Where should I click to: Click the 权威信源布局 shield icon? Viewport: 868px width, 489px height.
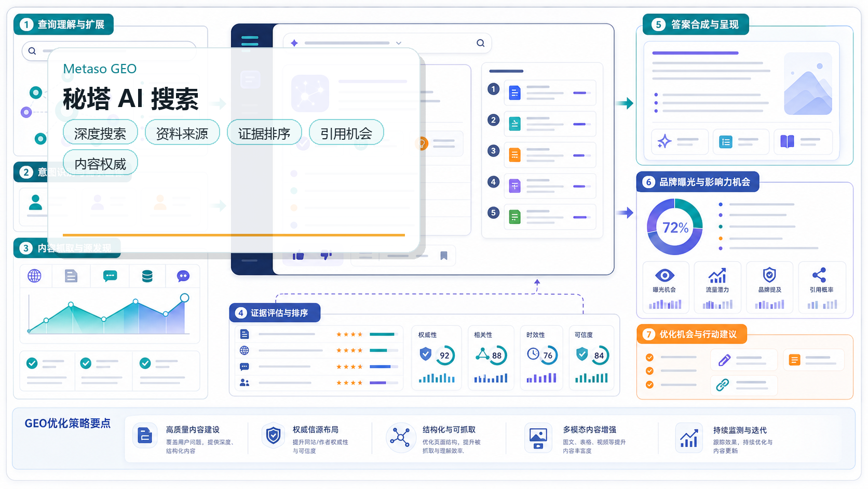(273, 435)
